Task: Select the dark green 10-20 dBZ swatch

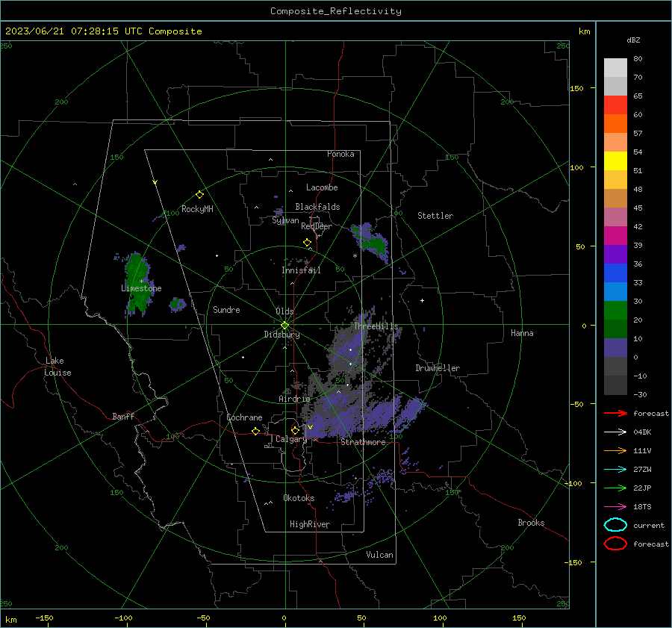Action: pyautogui.click(x=615, y=329)
